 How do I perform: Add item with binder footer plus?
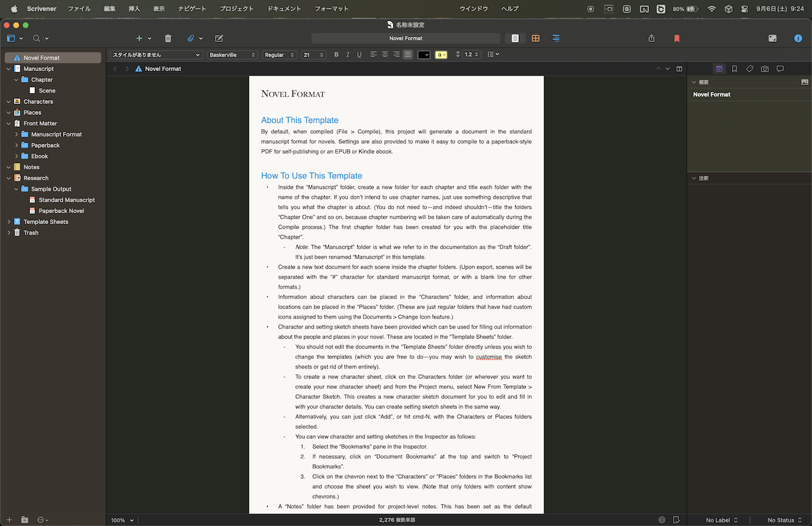[x=9, y=520]
